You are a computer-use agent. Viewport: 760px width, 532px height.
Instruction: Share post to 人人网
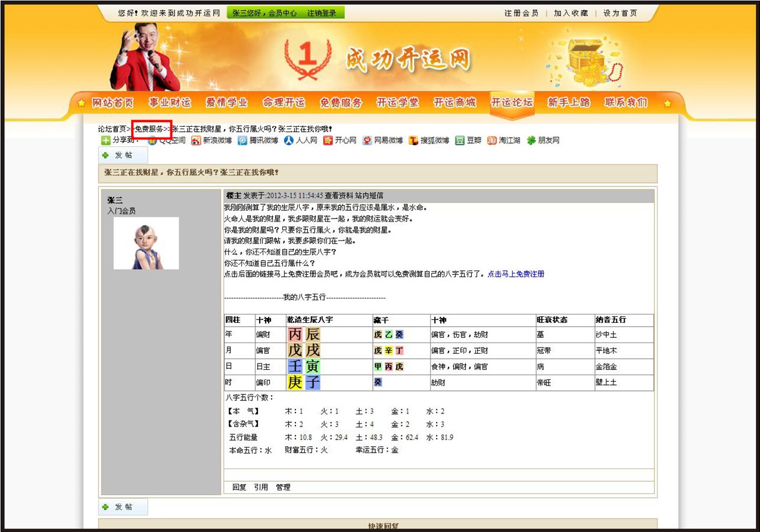(300, 141)
